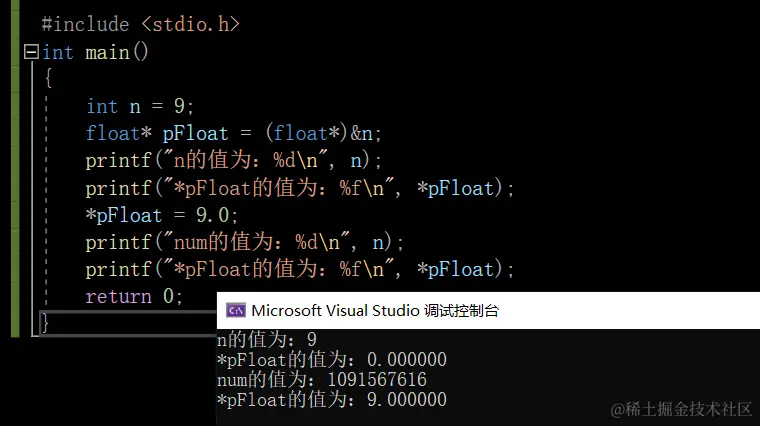Click console output 'n的值为: 9'

pyautogui.click(x=267, y=339)
